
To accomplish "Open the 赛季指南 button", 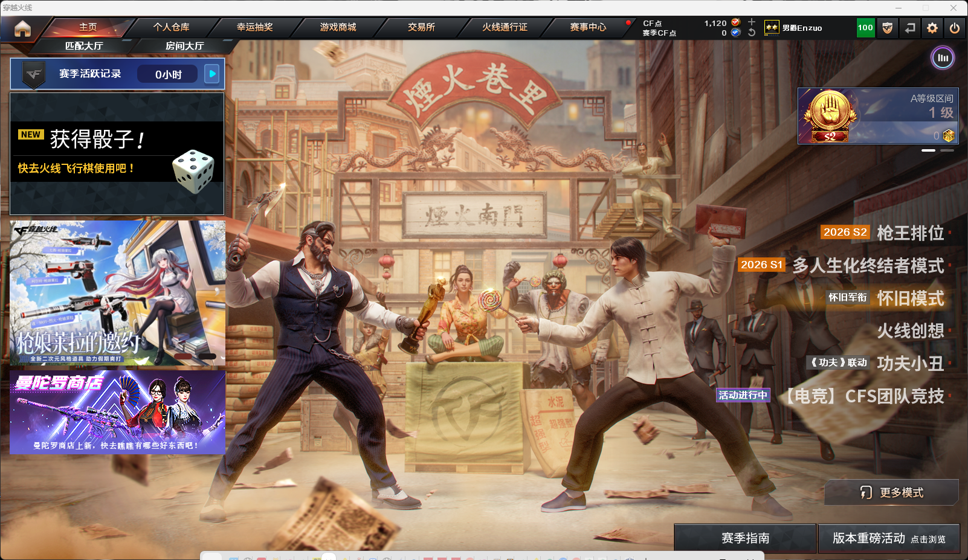I will click(745, 538).
